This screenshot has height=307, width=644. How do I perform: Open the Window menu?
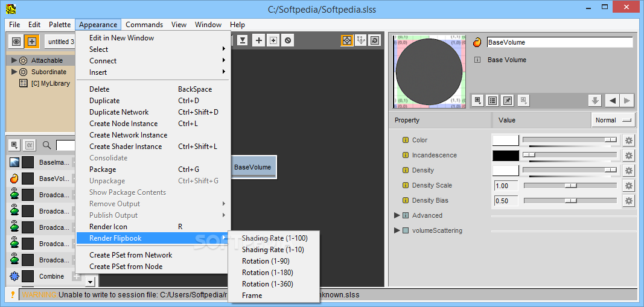pyautogui.click(x=208, y=25)
